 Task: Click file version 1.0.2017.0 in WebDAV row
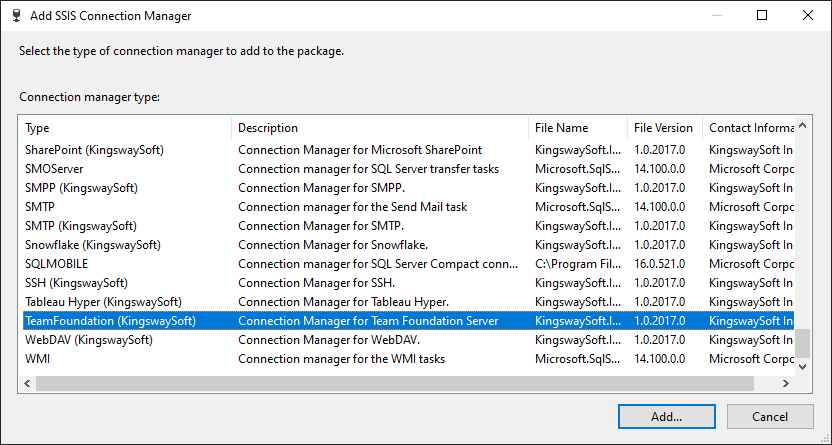pos(660,339)
